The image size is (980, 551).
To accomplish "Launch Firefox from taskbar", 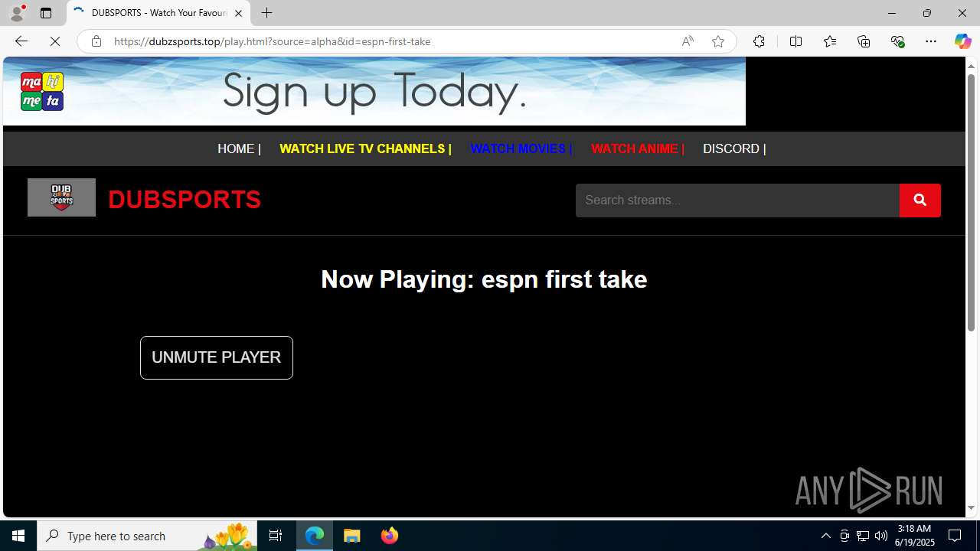I will point(390,536).
